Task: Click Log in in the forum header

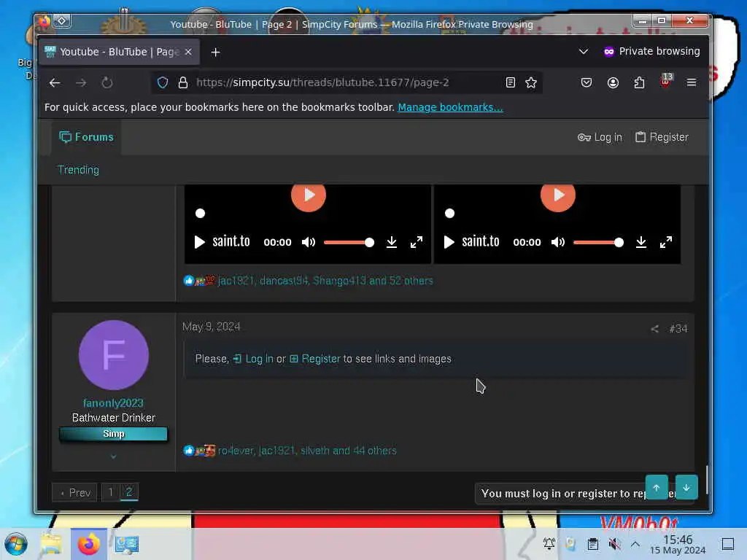Action: click(600, 138)
